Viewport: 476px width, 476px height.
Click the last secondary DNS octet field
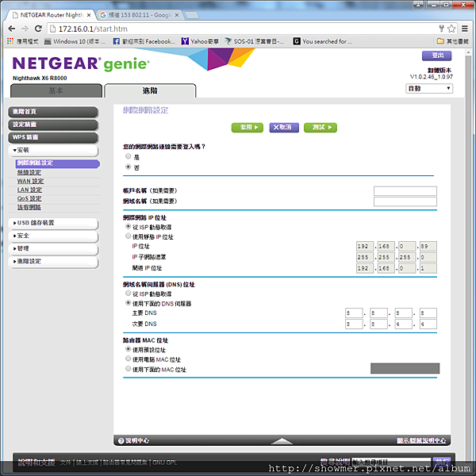click(428, 324)
